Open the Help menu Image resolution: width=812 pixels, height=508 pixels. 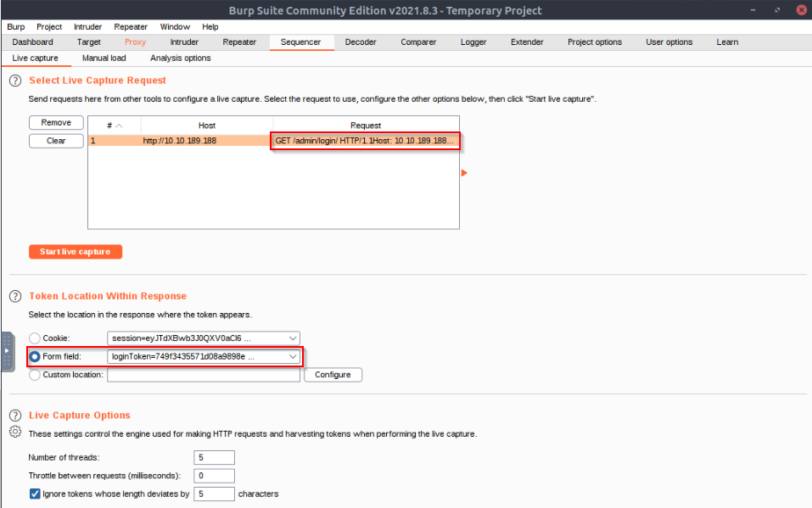click(x=210, y=27)
